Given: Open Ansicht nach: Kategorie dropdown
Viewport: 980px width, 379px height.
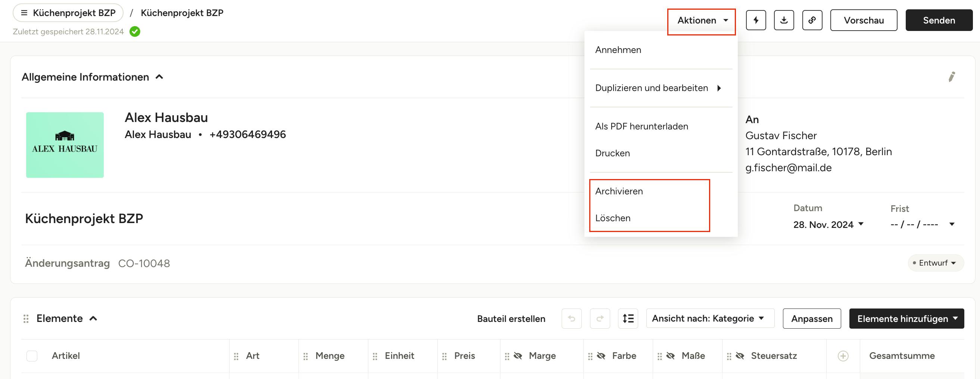Looking at the screenshot, I should (x=710, y=319).
